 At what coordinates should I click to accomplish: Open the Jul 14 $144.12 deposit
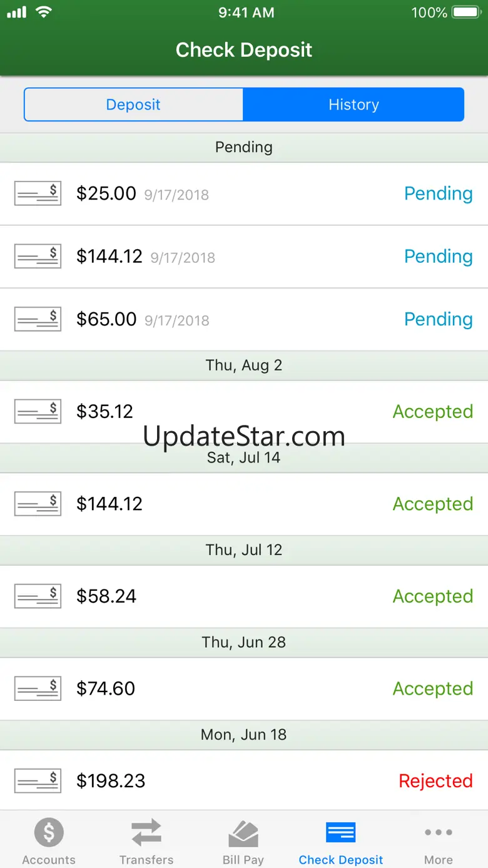244,504
